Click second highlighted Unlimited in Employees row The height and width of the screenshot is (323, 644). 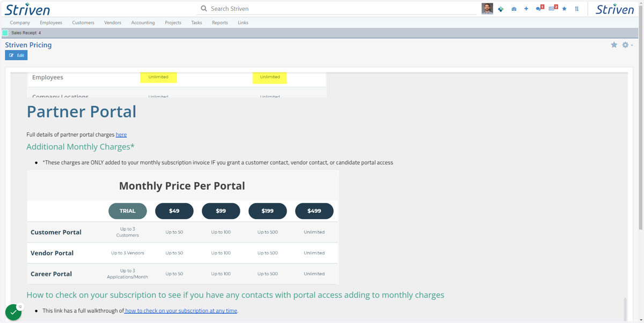pos(270,77)
